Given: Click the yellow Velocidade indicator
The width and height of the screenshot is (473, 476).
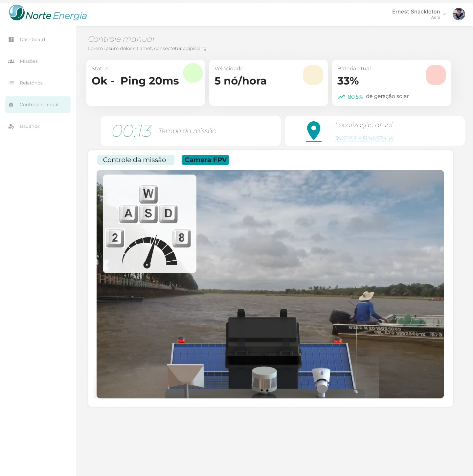Looking at the screenshot, I should [x=313, y=75].
